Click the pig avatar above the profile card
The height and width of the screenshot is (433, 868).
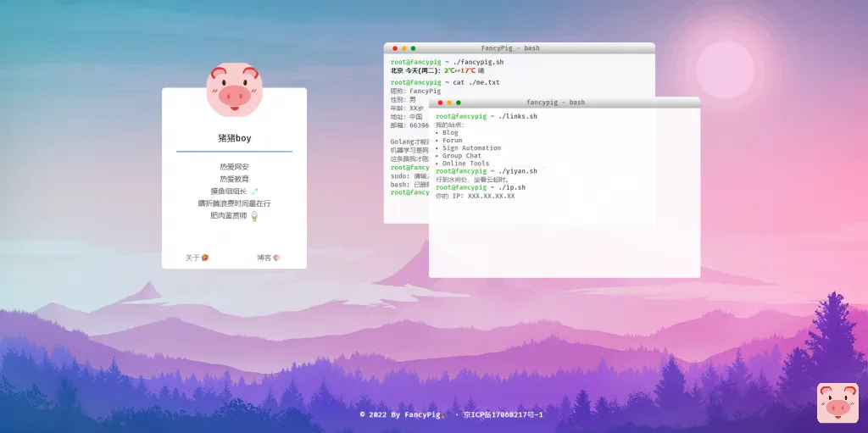click(x=235, y=89)
